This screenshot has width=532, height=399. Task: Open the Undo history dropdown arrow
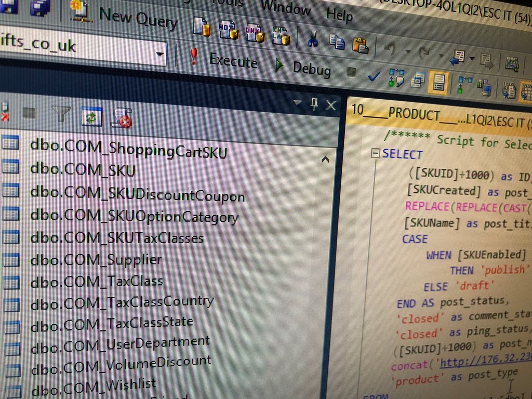point(407,51)
